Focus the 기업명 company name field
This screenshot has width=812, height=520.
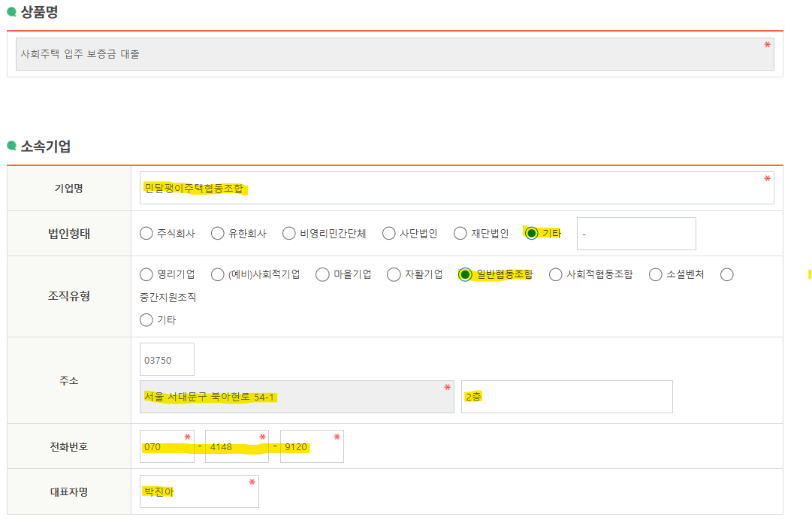[457, 188]
